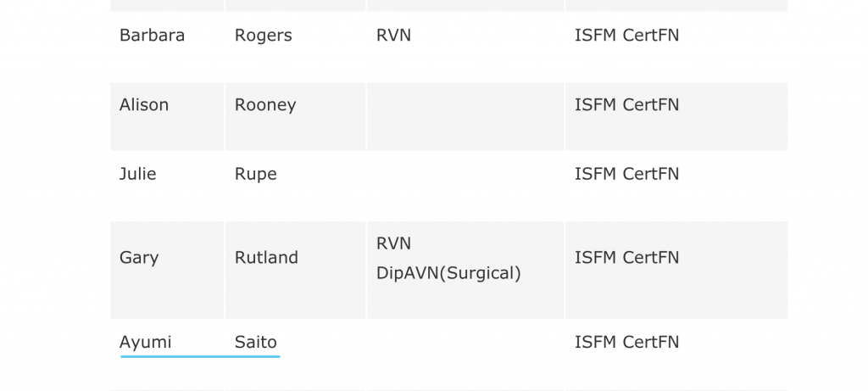
Task: Click ISFM CertFN in Barbara Rogers' row
Action: click(626, 35)
